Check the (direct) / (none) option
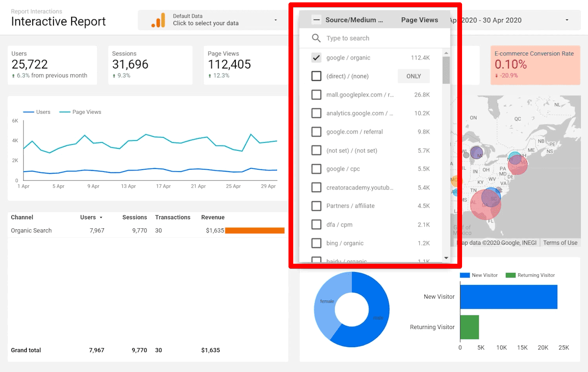The width and height of the screenshot is (588, 372). [316, 76]
